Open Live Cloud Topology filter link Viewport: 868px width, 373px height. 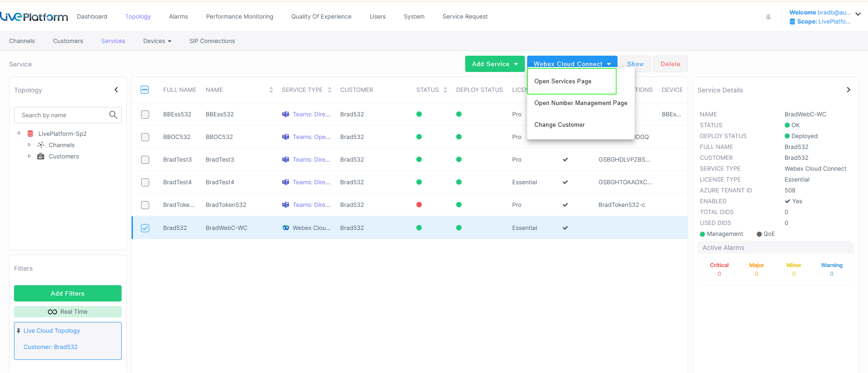click(x=52, y=331)
